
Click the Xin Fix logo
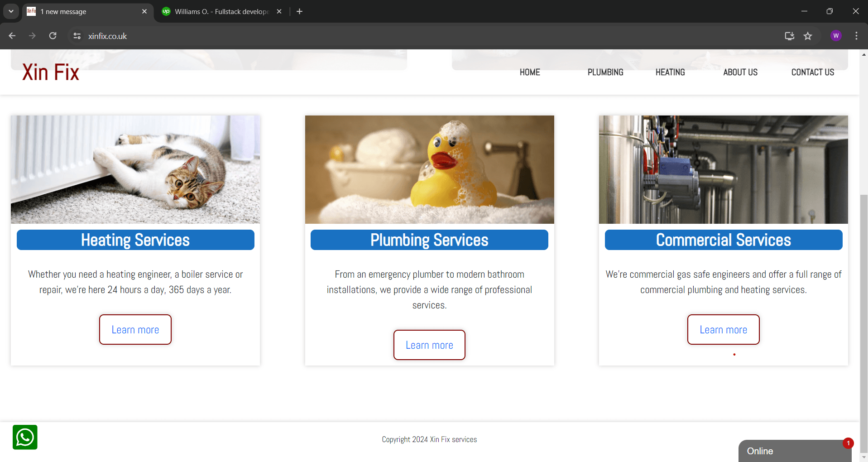[51, 72]
